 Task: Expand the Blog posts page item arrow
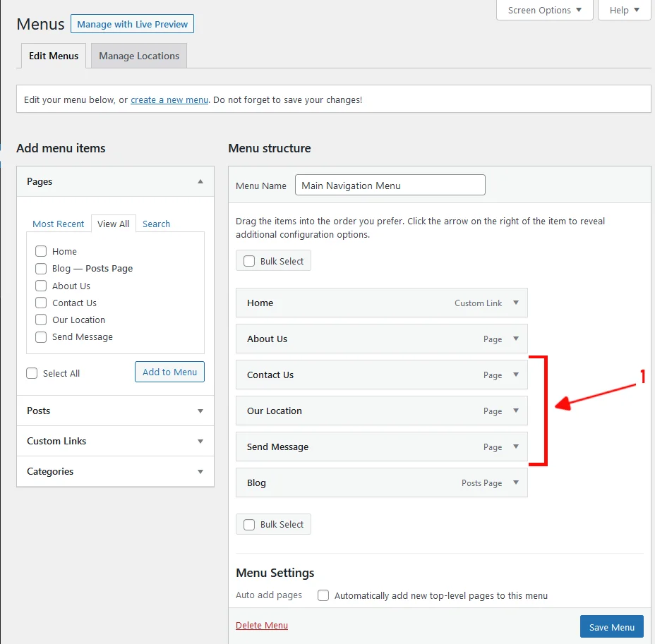click(516, 482)
